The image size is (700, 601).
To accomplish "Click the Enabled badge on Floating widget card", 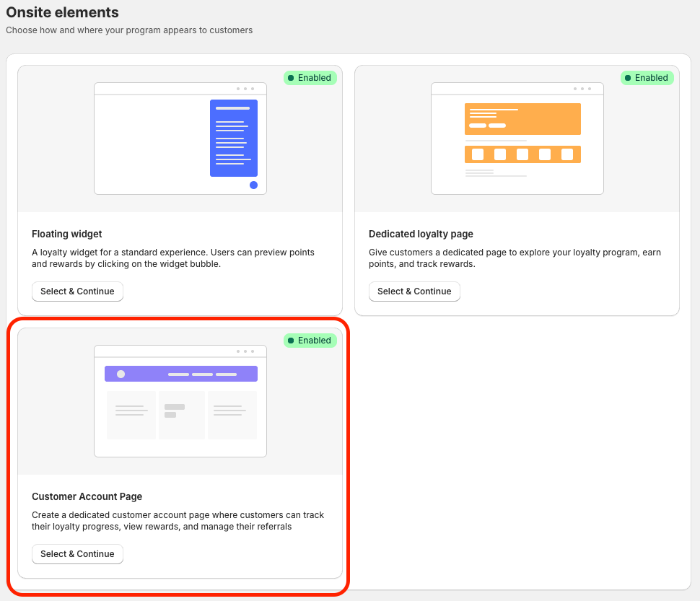I will pos(310,78).
